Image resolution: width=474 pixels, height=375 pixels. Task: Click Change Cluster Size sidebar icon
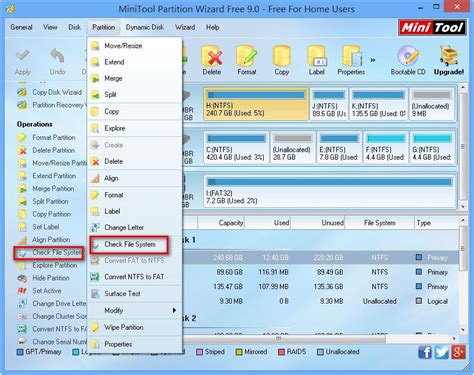point(22,316)
